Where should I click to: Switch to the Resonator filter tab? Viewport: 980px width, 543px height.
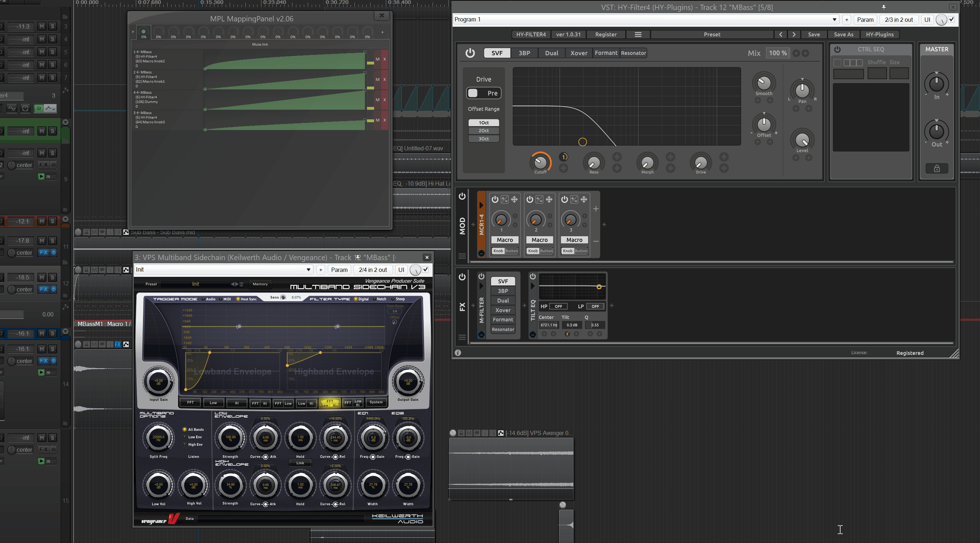633,53
